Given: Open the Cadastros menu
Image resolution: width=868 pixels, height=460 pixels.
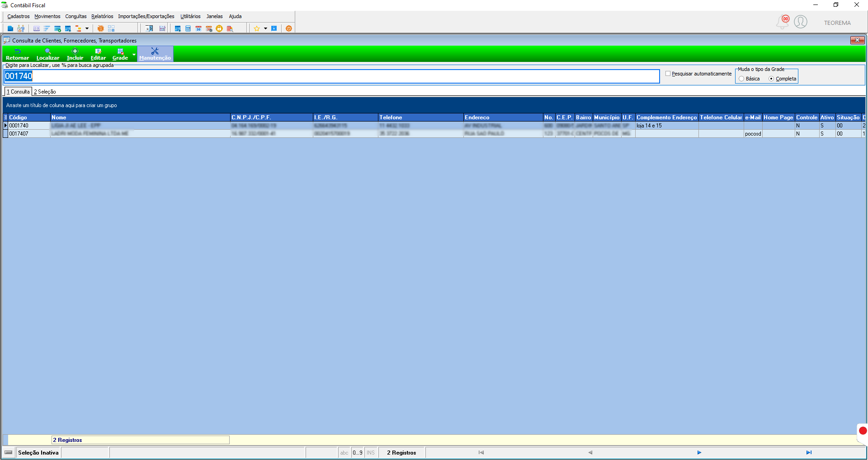Looking at the screenshot, I should [x=19, y=16].
